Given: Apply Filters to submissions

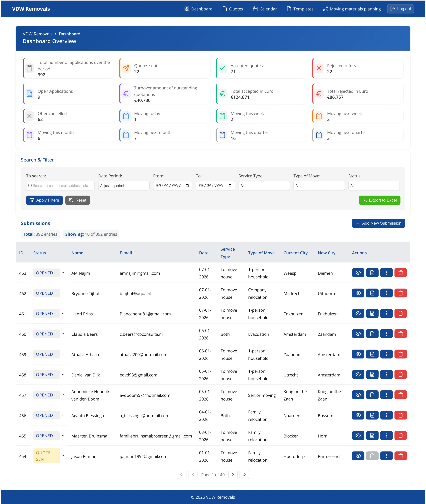Looking at the screenshot, I should tap(44, 200).
